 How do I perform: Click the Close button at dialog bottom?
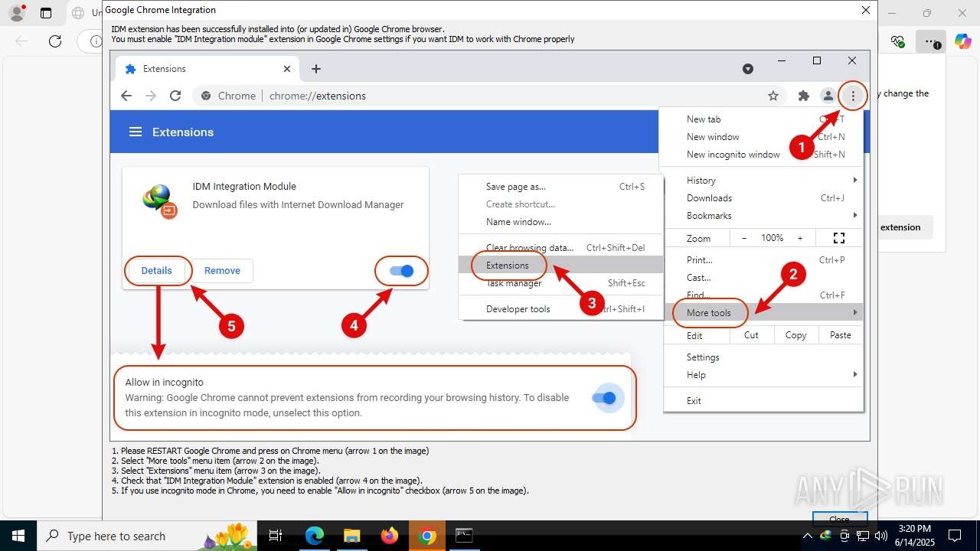[839, 518]
